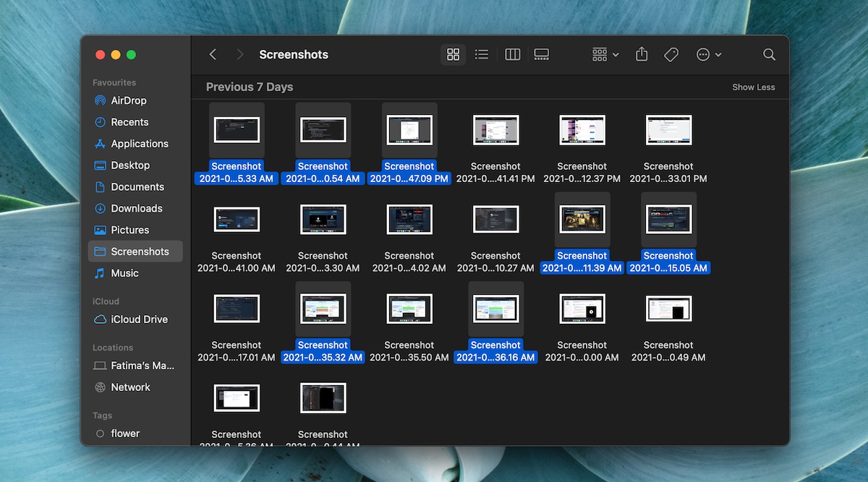868x482 pixels.
Task: Select Recents in Favourites
Action: 129,122
